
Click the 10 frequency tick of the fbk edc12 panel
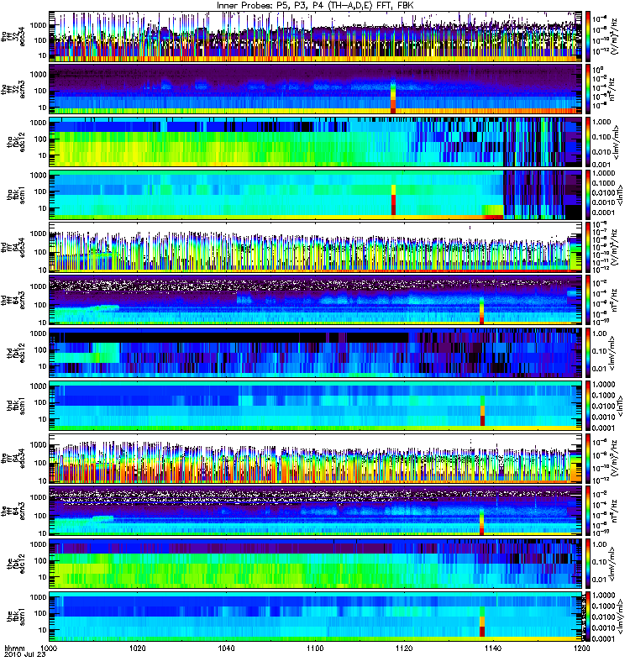click(43, 577)
